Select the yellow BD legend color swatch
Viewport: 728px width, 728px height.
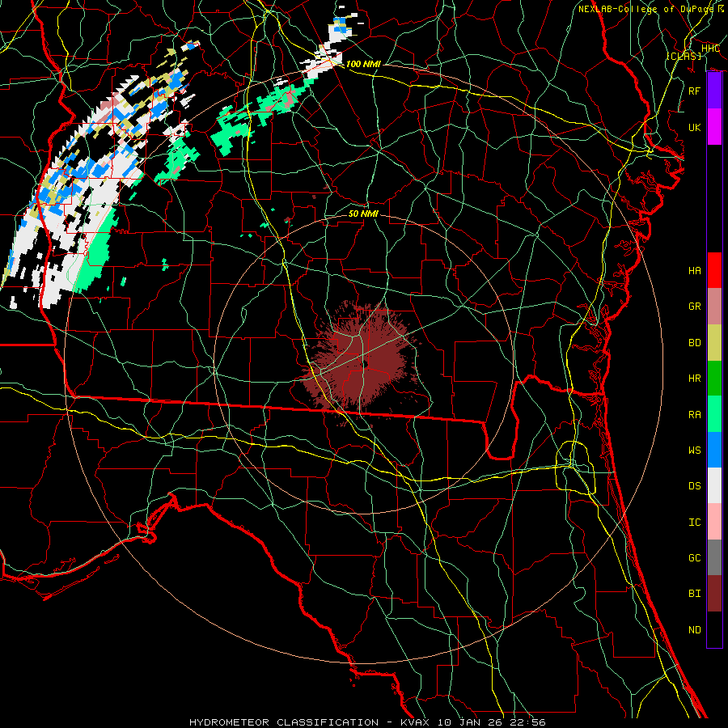714,343
